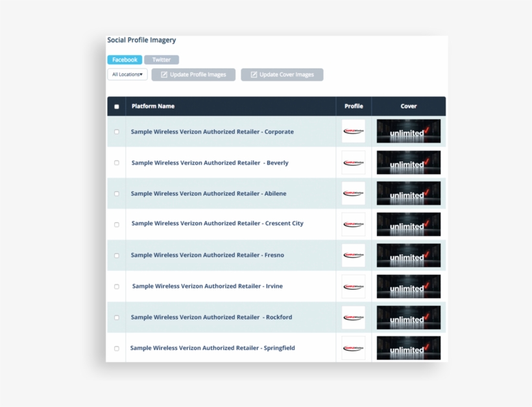Open Sample Wireless Verizon Authorized Retailer - Corporate
Screen dimensions: 532x407
(212, 132)
